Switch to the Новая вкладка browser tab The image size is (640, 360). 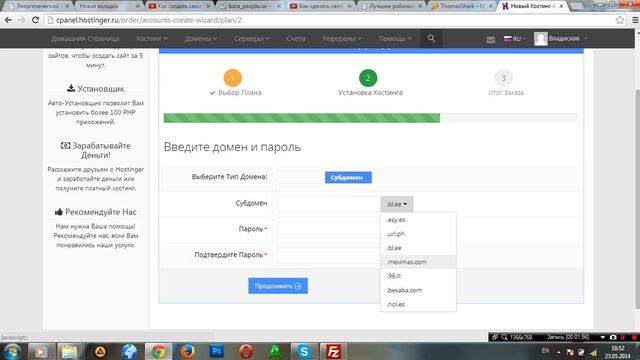107,6
